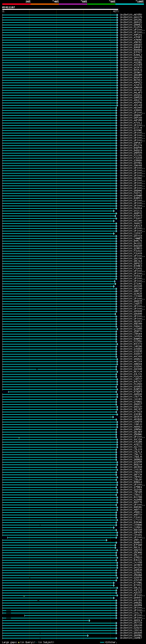Click label UniRef100_B7FM27
146x644 pixels.
(x=131, y=52)
